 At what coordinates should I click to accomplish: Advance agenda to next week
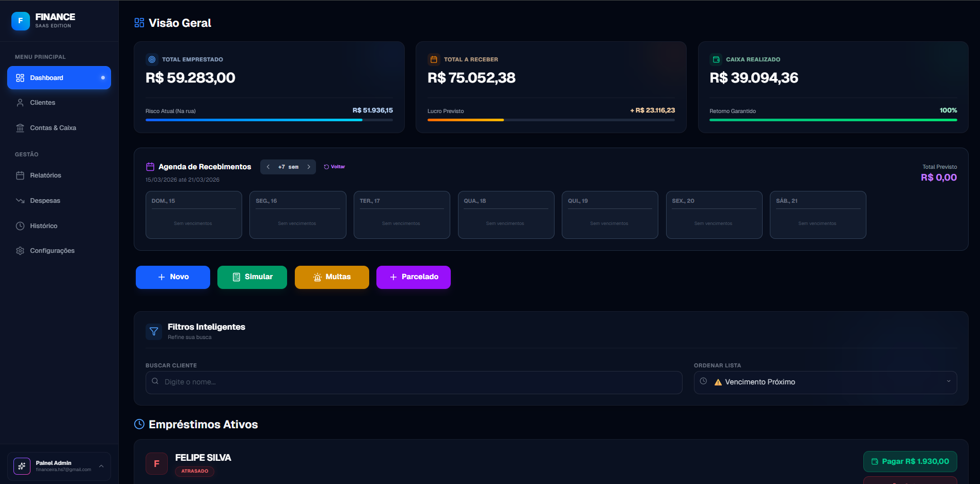pyautogui.click(x=309, y=167)
